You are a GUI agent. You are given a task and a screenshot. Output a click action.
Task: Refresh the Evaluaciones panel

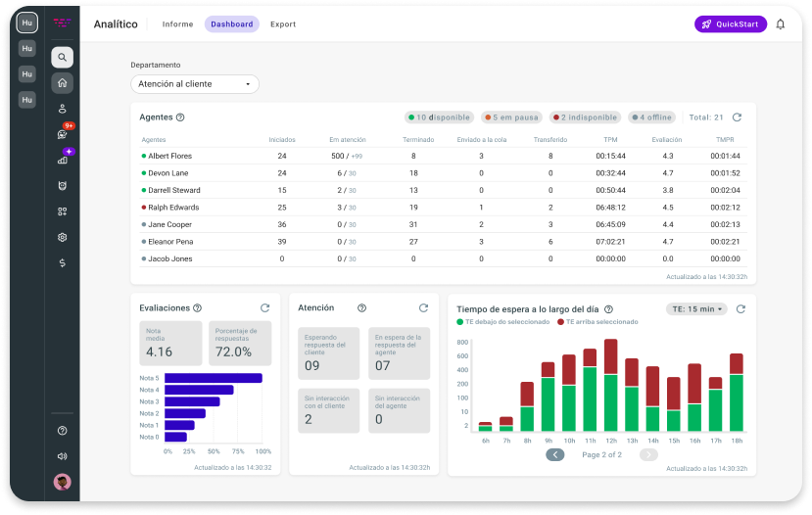(265, 308)
